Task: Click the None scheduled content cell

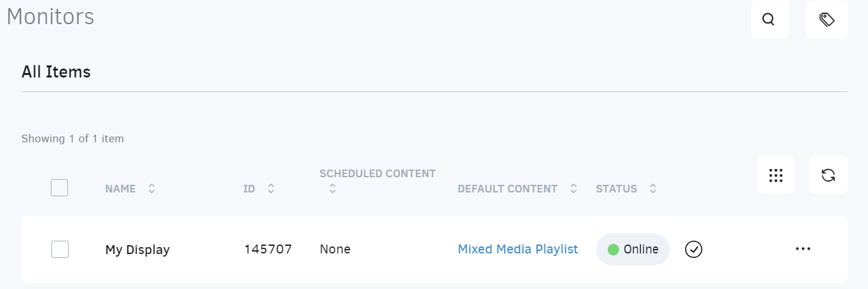Action: [335, 250]
